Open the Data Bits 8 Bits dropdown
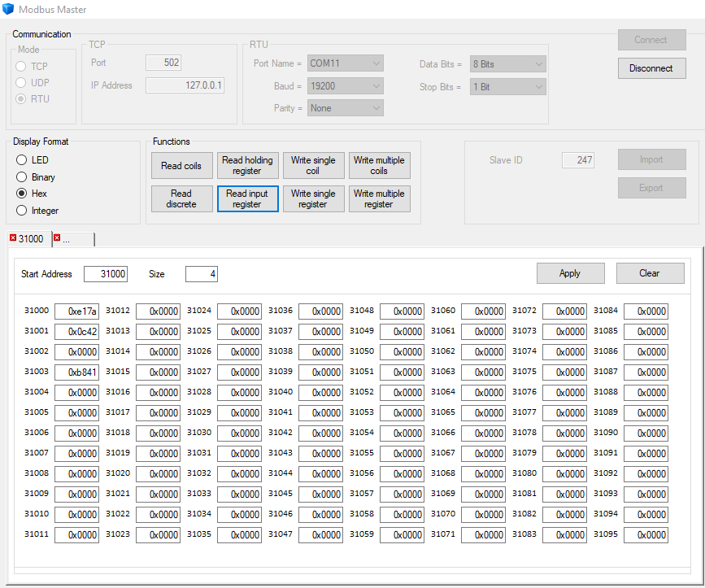Screen dimensions: 705x588 508,64
